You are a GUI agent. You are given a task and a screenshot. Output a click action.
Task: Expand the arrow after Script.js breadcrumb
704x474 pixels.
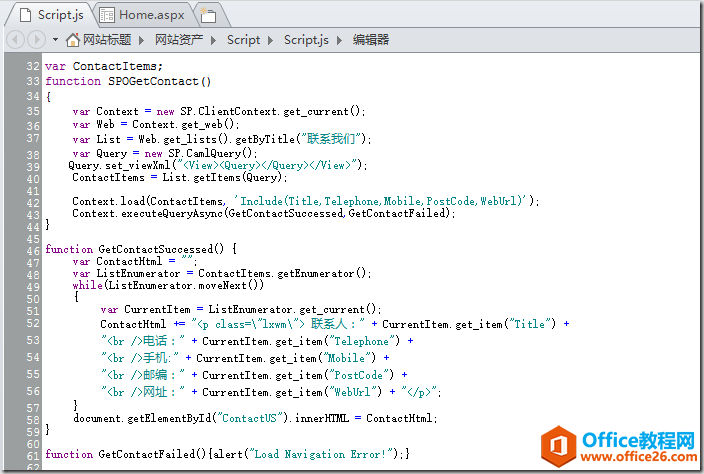340,40
